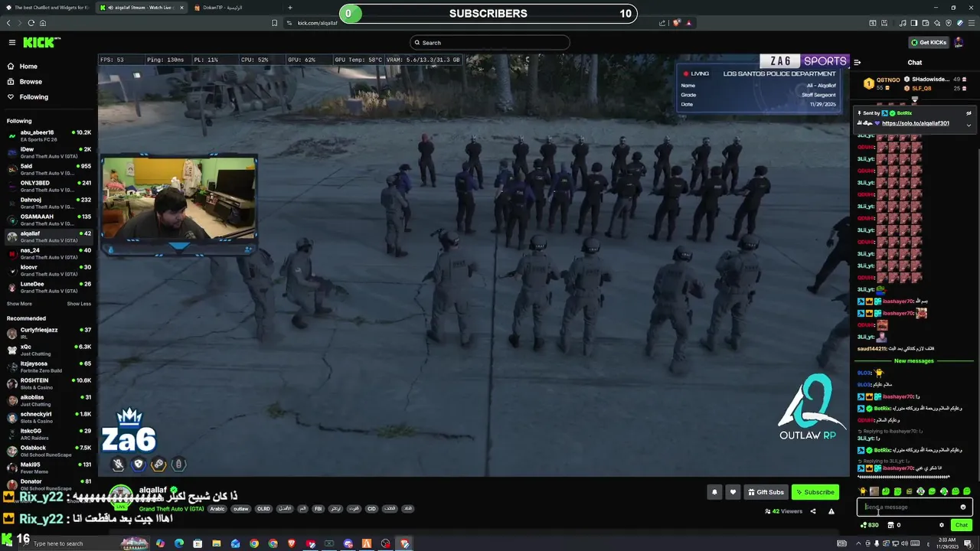Open a new browser tab

289,8
